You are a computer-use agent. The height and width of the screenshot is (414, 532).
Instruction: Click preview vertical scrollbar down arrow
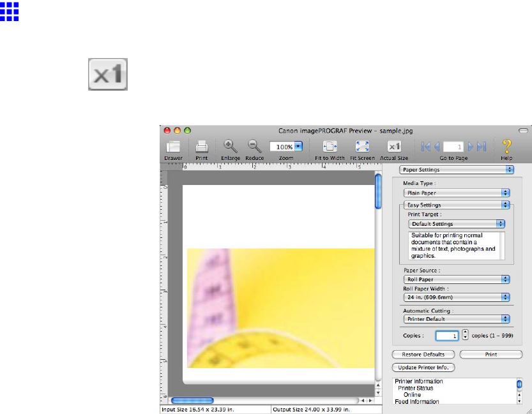point(378,393)
